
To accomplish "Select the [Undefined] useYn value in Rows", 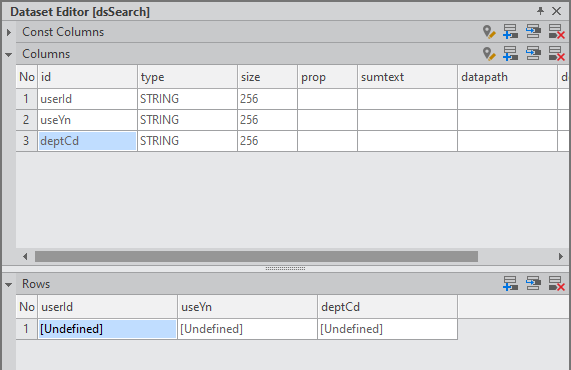I will (x=248, y=329).
